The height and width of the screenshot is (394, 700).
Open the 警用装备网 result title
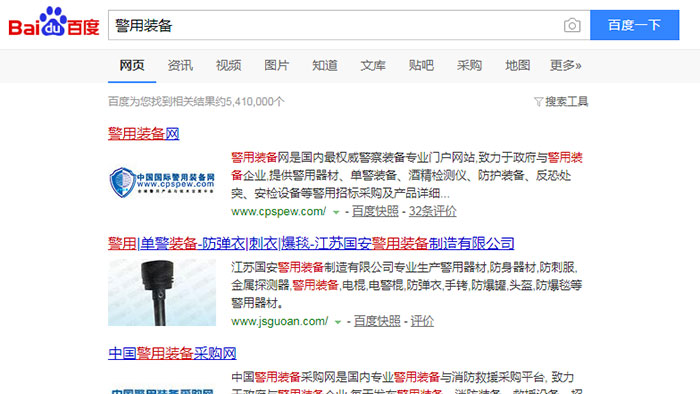click(x=144, y=133)
